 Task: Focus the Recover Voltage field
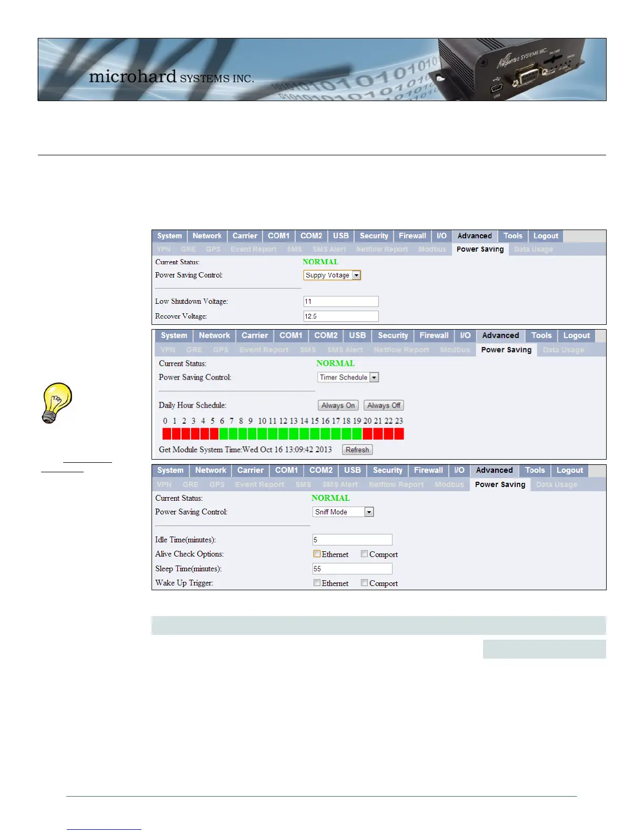pyautogui.click(x=341, y=316)
